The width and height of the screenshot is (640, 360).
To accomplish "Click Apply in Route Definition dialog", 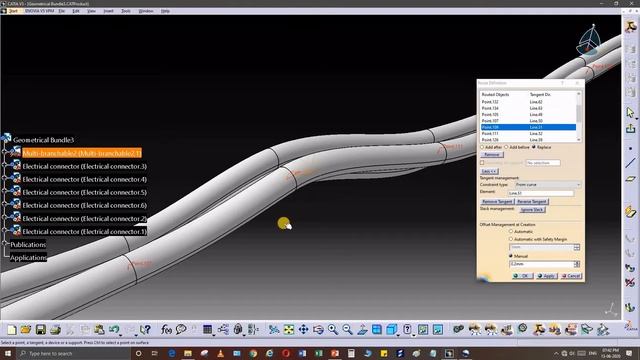I will (x=547, y=276).
